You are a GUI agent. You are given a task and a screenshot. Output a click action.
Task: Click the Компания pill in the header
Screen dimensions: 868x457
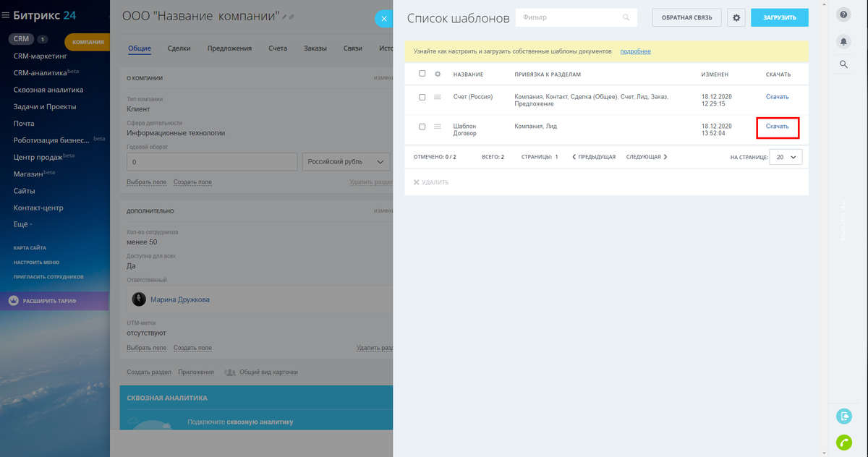click(87, 42)
